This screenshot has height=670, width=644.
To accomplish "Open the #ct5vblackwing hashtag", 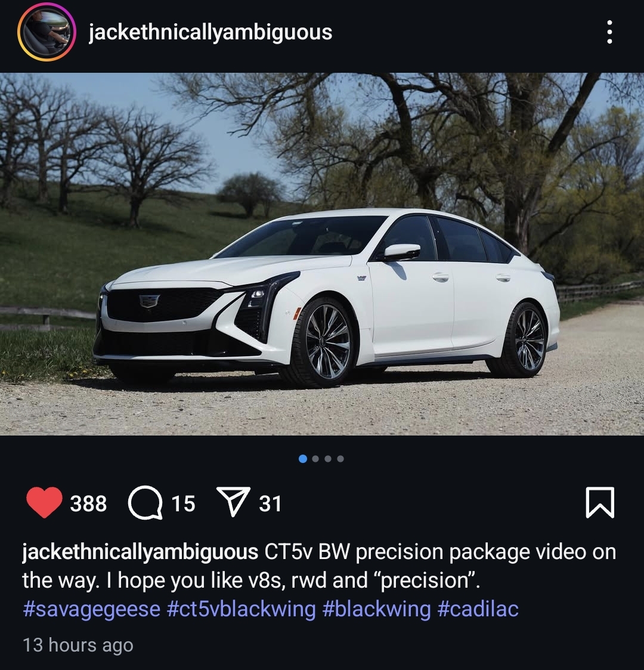I will pyautogui.click(x=241, y=609).
